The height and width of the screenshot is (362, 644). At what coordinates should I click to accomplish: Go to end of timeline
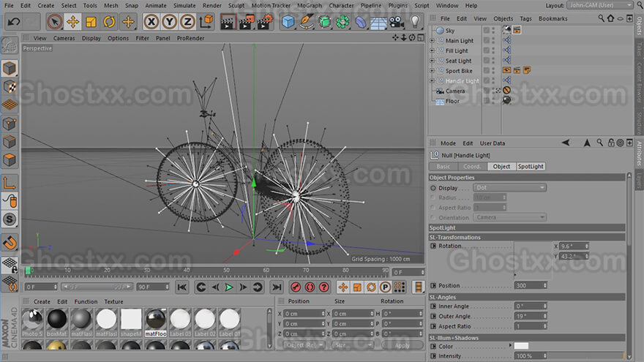coord(277,287)
